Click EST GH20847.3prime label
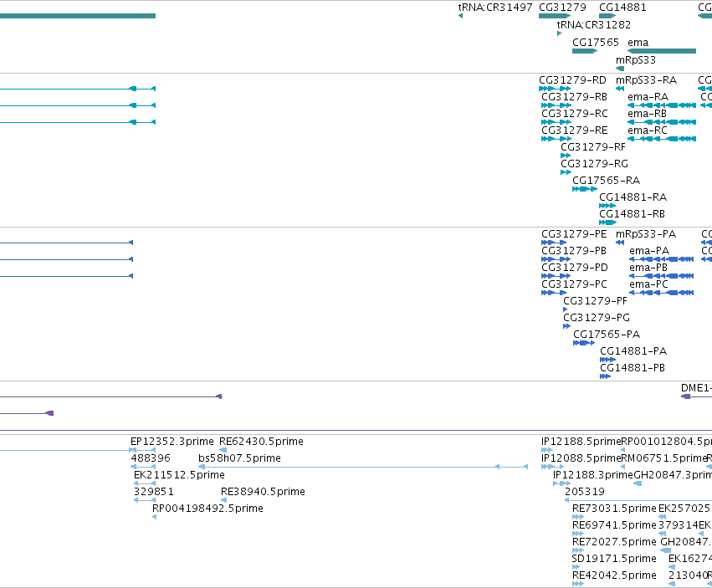Image resolution: width=712 pixels, height=588 pixels. pyautogui.click(x=673, y=475)
